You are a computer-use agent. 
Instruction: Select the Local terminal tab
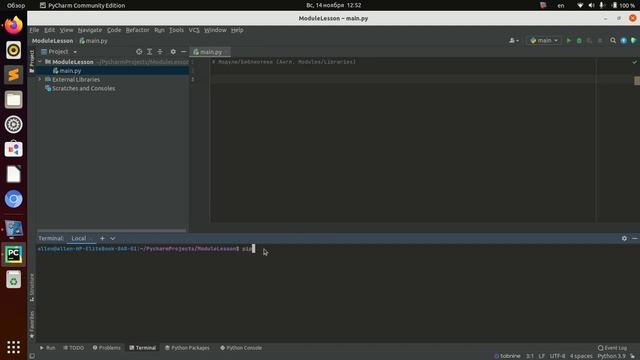[x=79, y=238]
